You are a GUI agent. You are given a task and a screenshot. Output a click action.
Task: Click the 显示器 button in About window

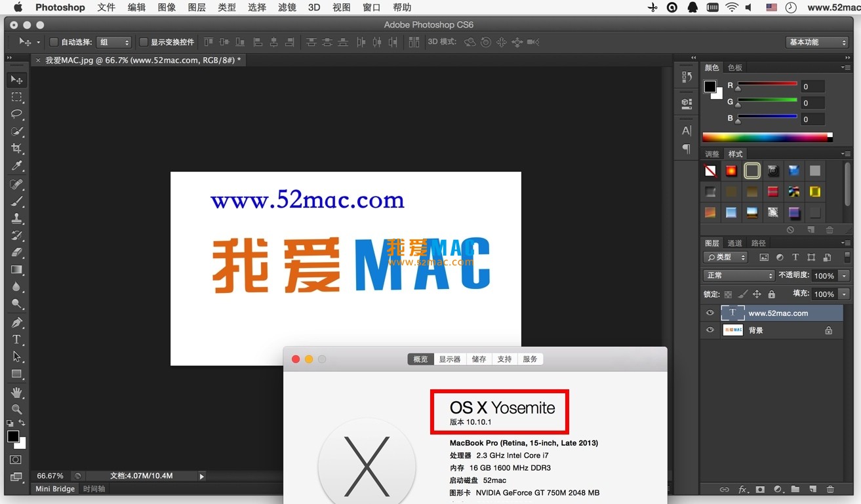click(x=449, y=359)
